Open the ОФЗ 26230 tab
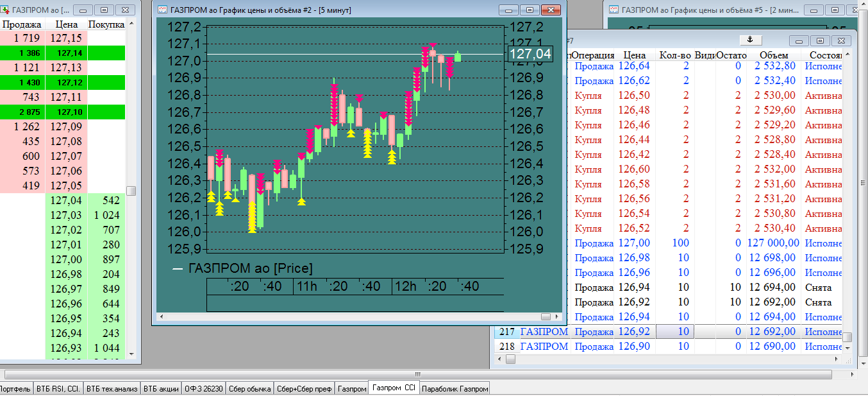The height and width of the screenshot is (396, 868). pos(203,388)
